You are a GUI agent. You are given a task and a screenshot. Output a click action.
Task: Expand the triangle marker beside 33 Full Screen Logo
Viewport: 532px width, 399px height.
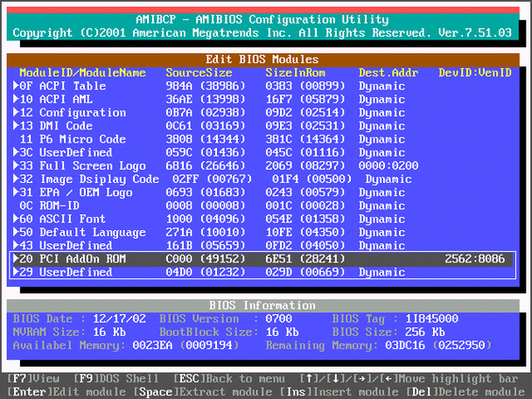[16, 165]
